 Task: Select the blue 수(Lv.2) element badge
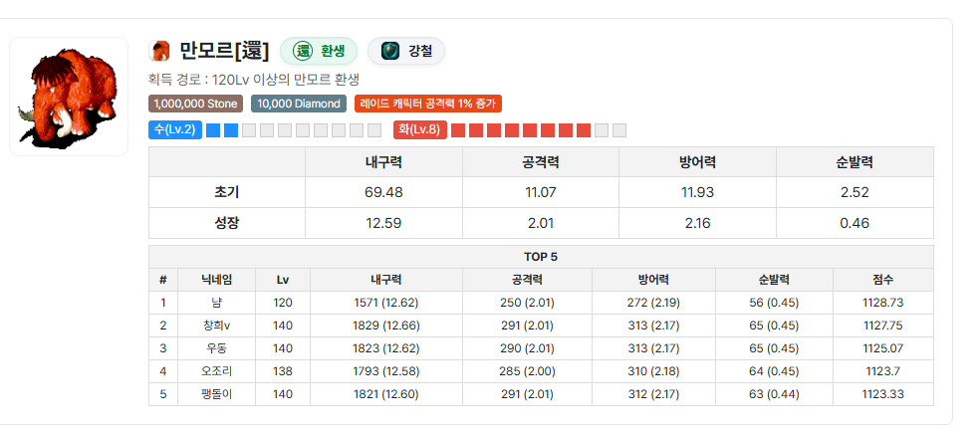pos(174,129)
